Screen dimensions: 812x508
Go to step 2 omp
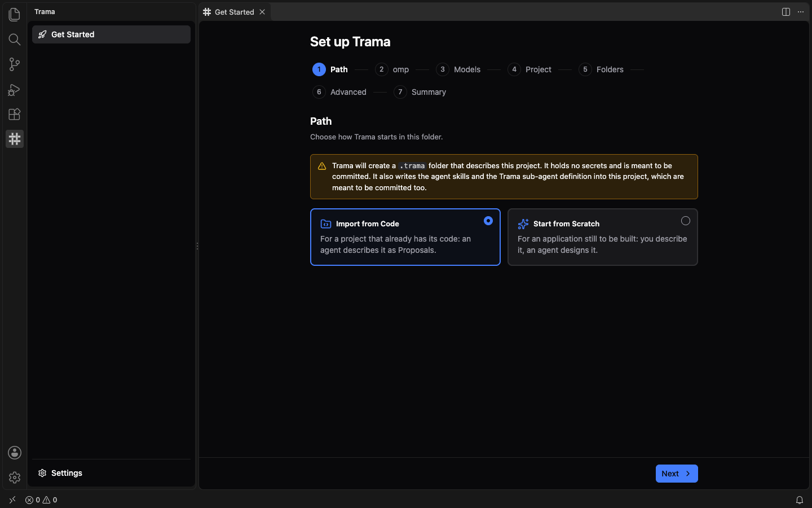392,69
